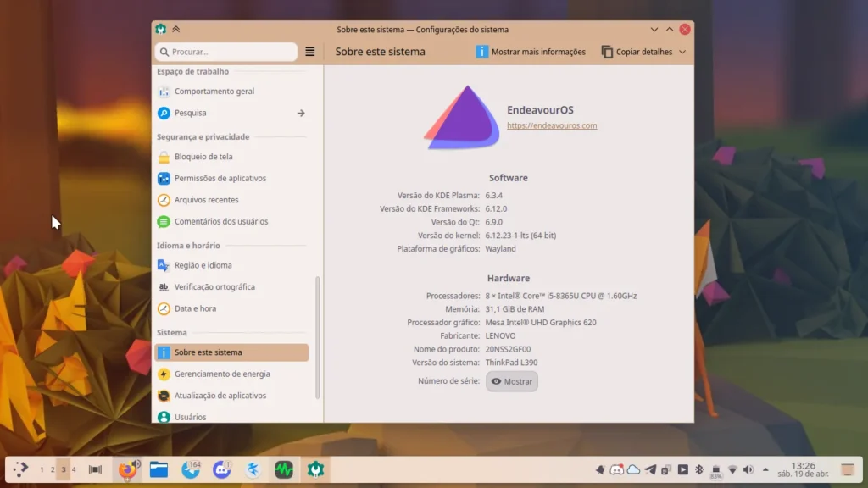Screen dimensions: 868x488
Task: Open Região e idioma settings
Action: pyautogui.click(x=231, y=265)
